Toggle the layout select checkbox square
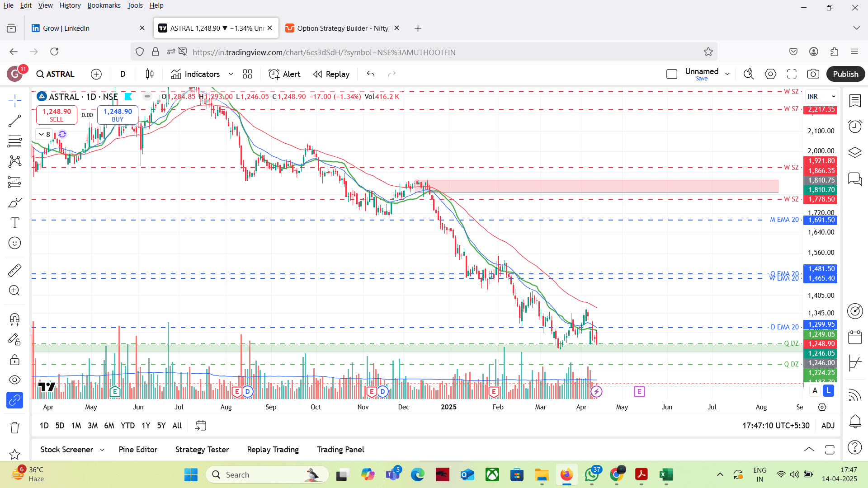 tap(672, 74)
